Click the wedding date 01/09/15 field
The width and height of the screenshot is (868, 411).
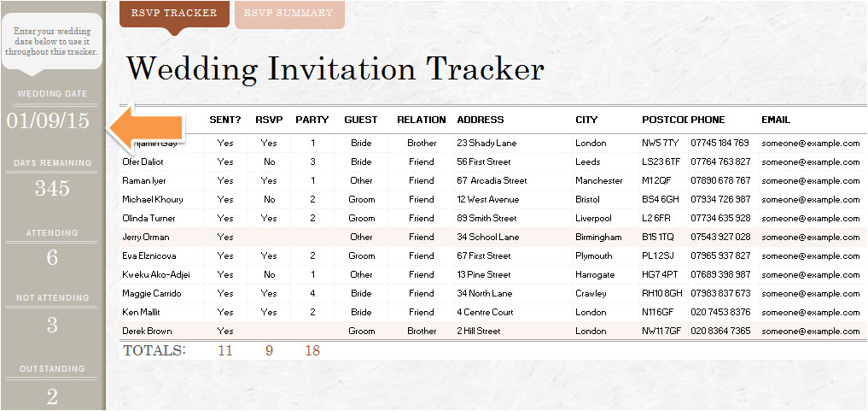[49, 120]
